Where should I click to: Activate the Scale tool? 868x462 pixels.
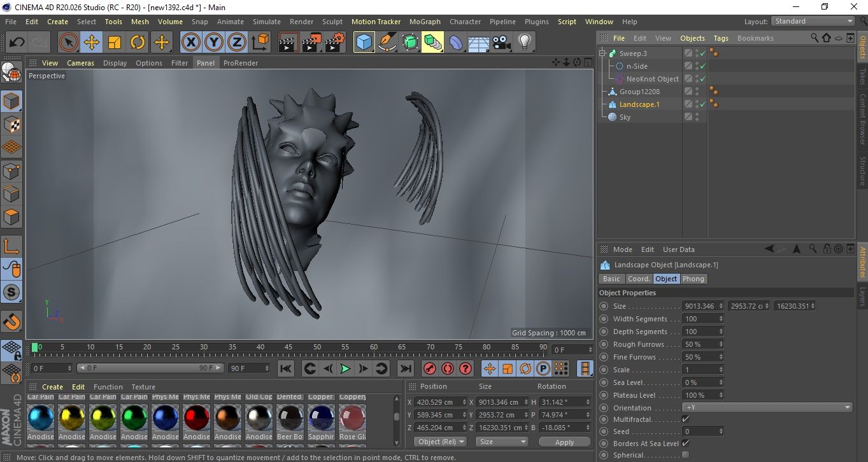[x=115, y=43]
